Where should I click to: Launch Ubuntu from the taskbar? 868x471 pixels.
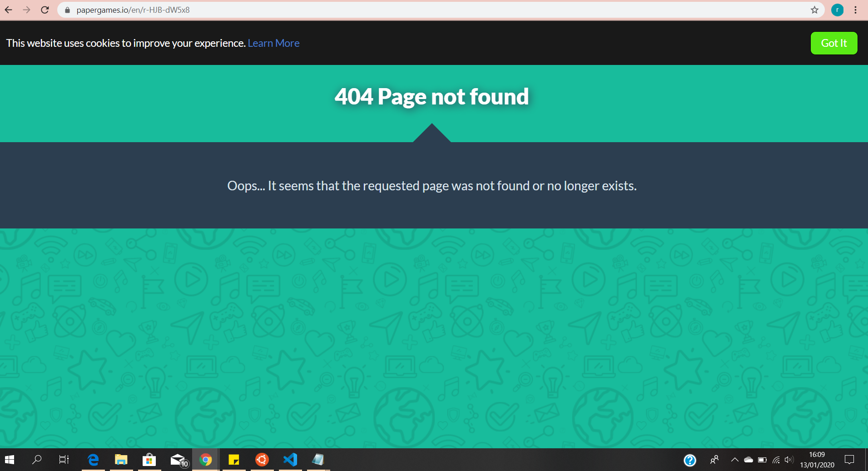point(262,460)
